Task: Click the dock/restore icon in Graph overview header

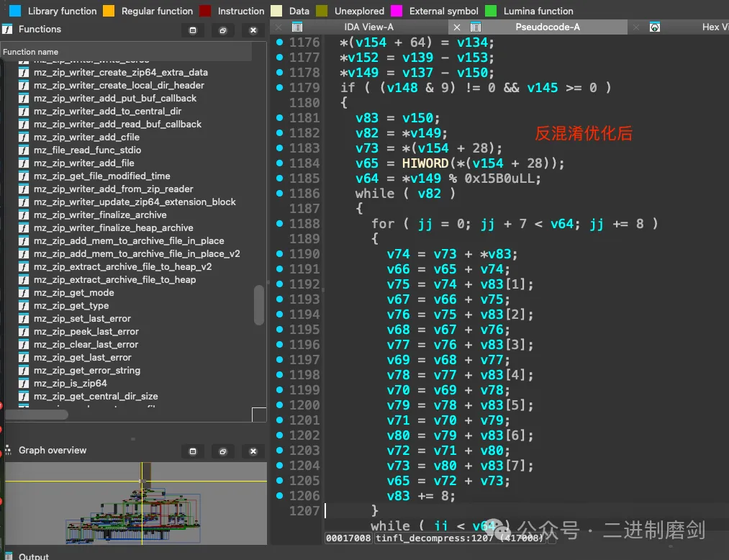Action: 222,451
